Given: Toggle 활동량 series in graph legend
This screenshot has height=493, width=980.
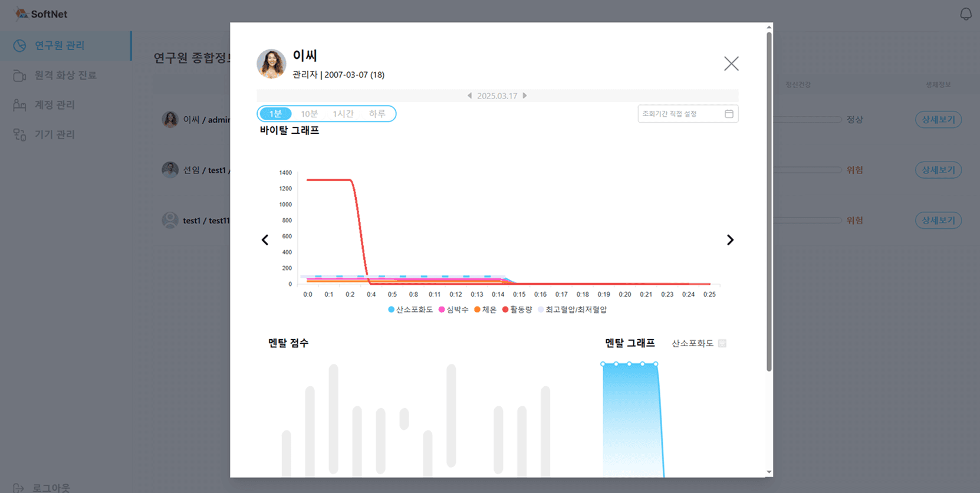Looking at the screenshot, I should [517, 310].
